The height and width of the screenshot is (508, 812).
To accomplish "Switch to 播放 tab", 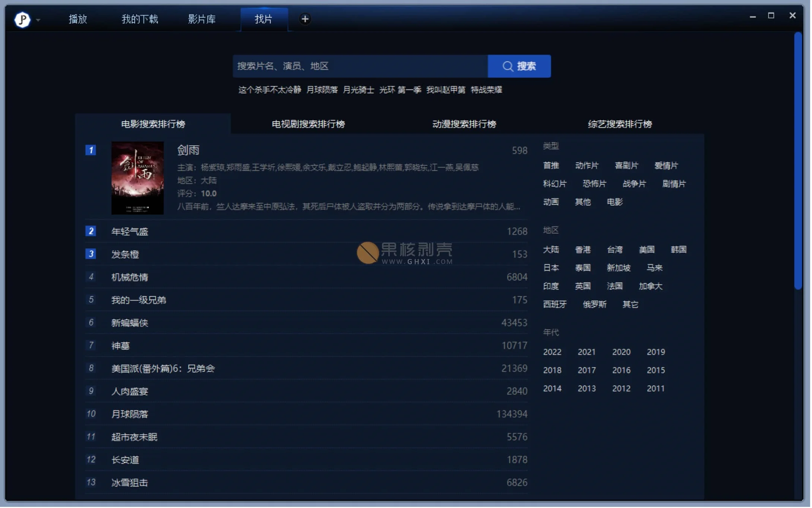I will coord(78,19).
